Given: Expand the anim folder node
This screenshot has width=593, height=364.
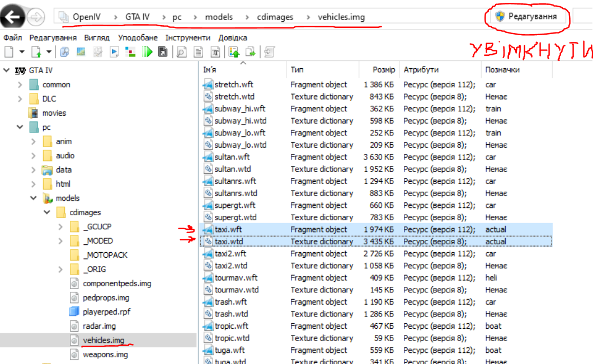Looking at the screenshot, I should (34, 141).
